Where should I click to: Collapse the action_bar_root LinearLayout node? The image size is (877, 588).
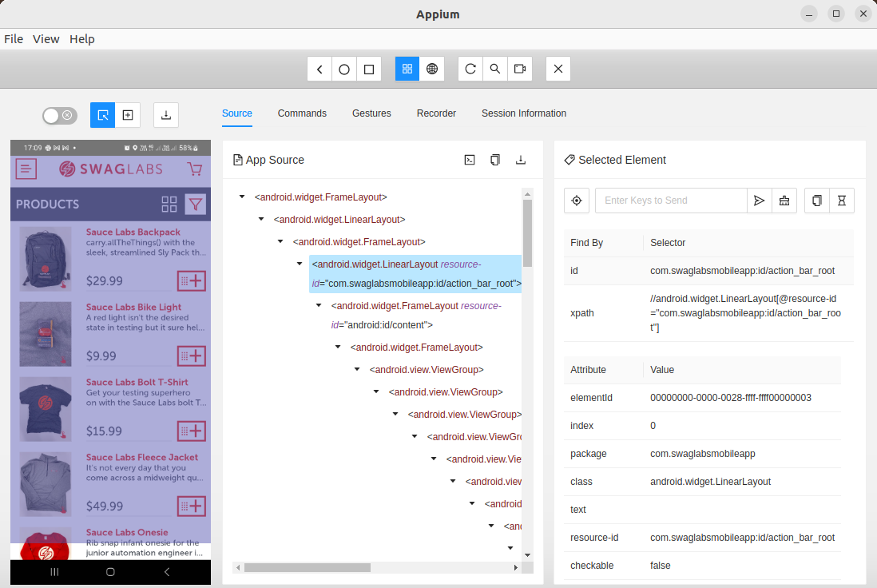click(300, 264)
